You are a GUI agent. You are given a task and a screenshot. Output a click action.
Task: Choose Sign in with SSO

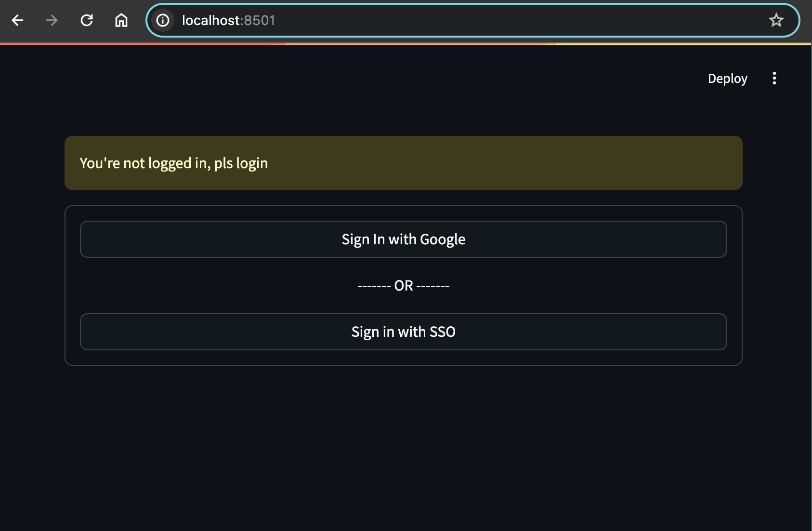coord(404,332)
